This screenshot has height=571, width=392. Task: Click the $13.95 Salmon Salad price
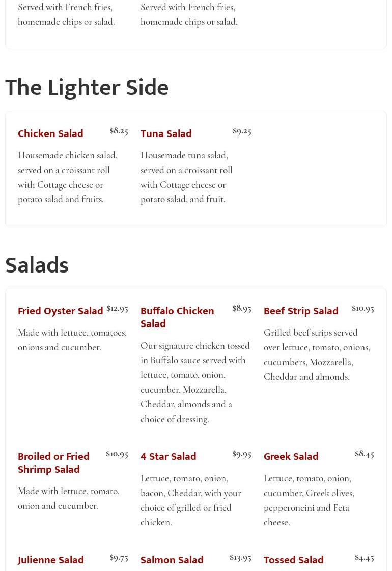click(x=240, y=558)
